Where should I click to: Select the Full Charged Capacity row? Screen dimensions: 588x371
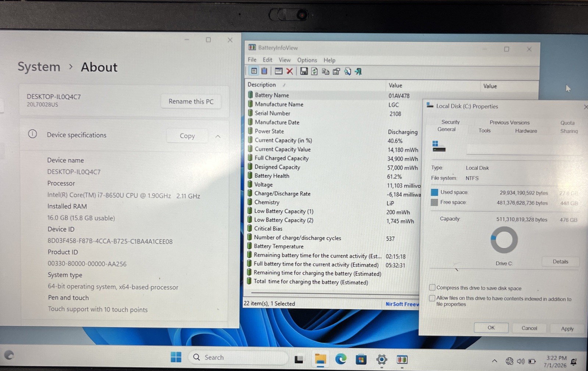[x=333, y=158]
